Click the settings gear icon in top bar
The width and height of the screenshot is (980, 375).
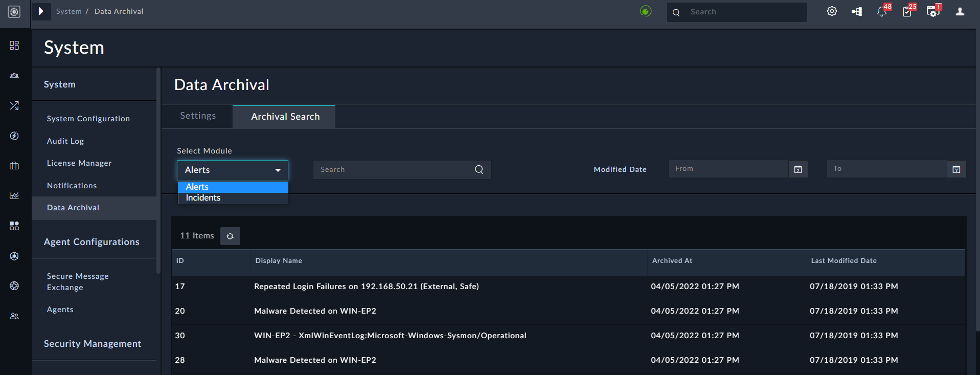click(832, 11)
